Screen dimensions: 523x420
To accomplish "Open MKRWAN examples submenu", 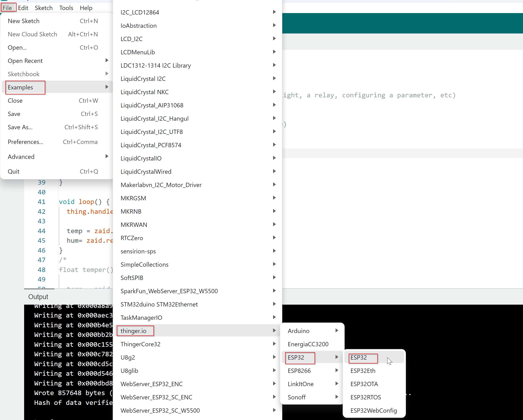I will pos(197,225).
